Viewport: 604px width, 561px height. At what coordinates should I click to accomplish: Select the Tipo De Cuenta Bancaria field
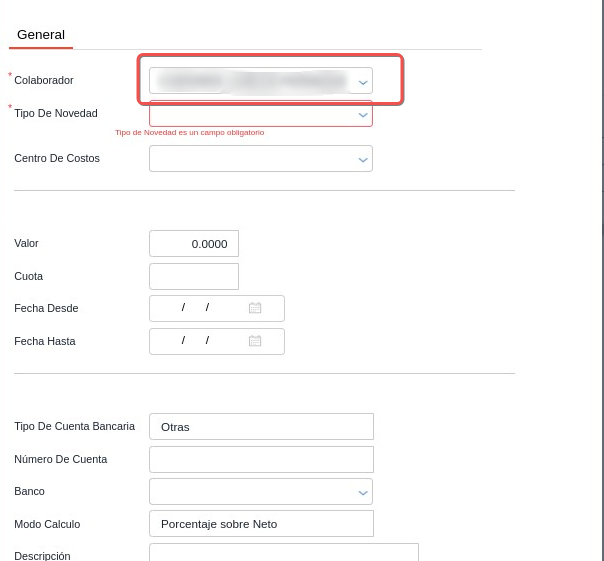coord(261,427)
